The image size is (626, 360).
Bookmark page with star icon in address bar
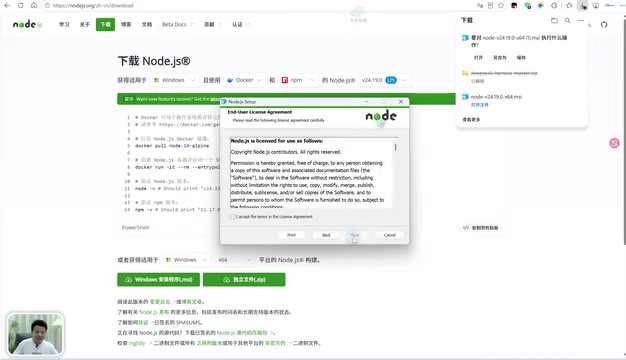[x=501, y=6]
